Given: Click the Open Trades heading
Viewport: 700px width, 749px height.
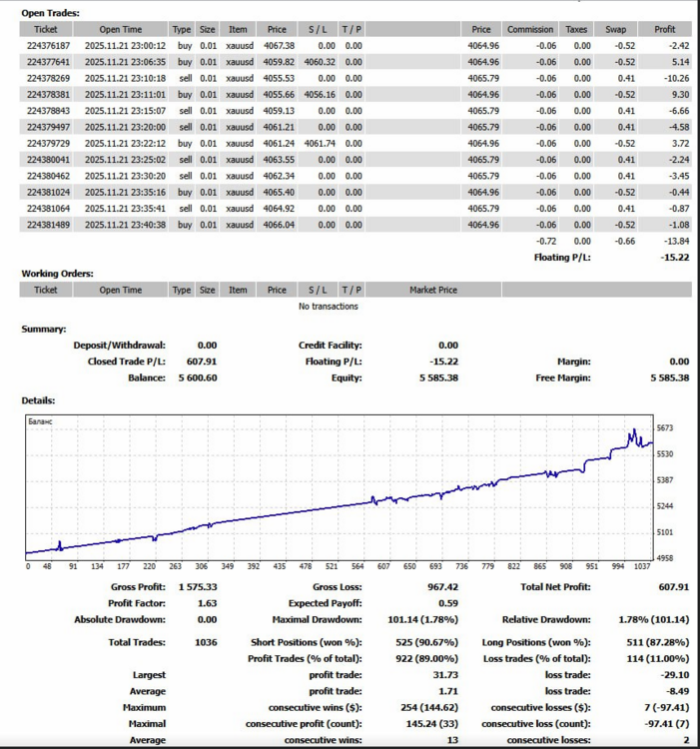Looking at the screenshot, I should [51, 13].
